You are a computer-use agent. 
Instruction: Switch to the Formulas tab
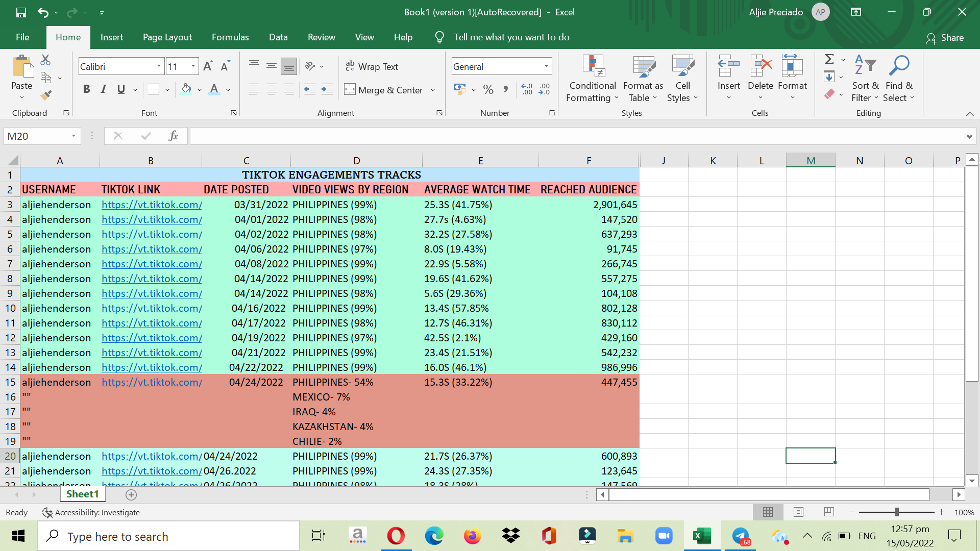tap(230, 37)
